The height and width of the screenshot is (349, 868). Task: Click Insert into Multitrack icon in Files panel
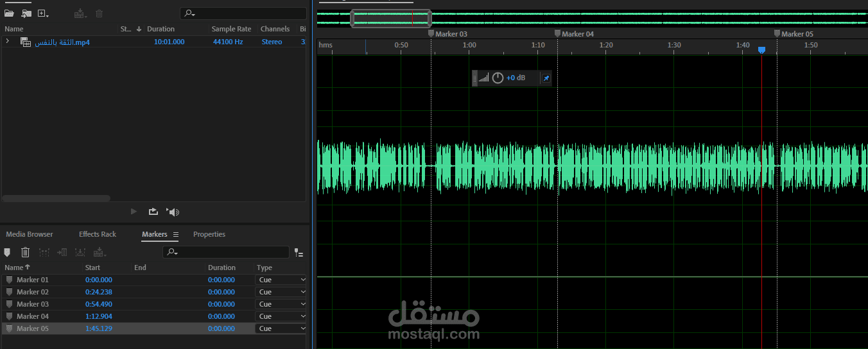(80, 13)
